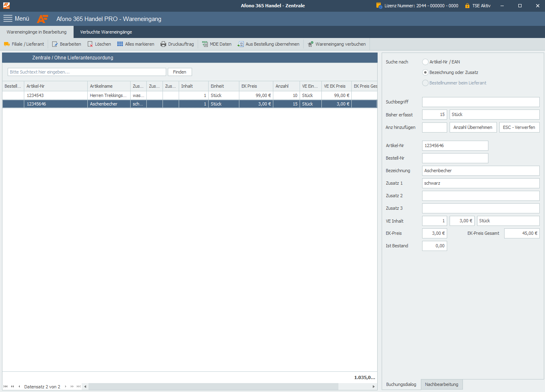
Task: Open the hamburger Menü icon
Action: pyautogui.click(x=8, y=19)
